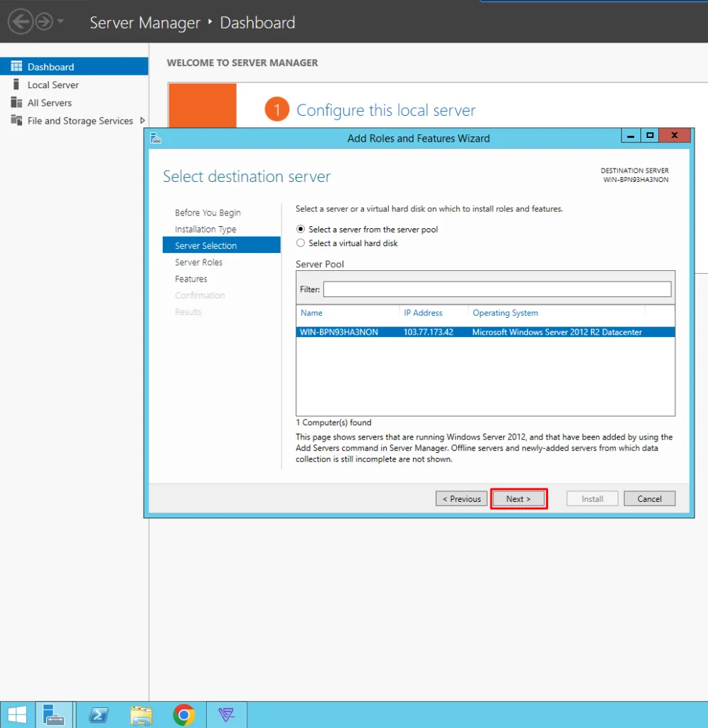The height and width of the screenshot is (728, 708).
Task: Click the Previous button
Action: [461, 498]
